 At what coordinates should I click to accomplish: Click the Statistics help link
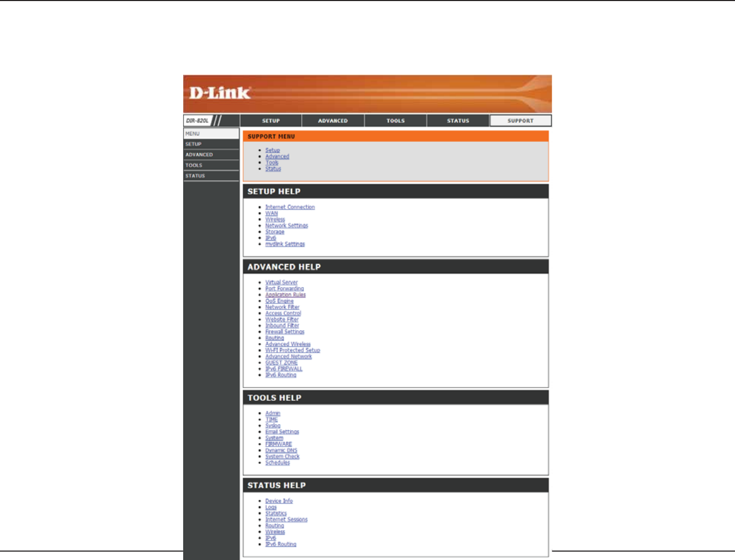click(x=276, y=514)
